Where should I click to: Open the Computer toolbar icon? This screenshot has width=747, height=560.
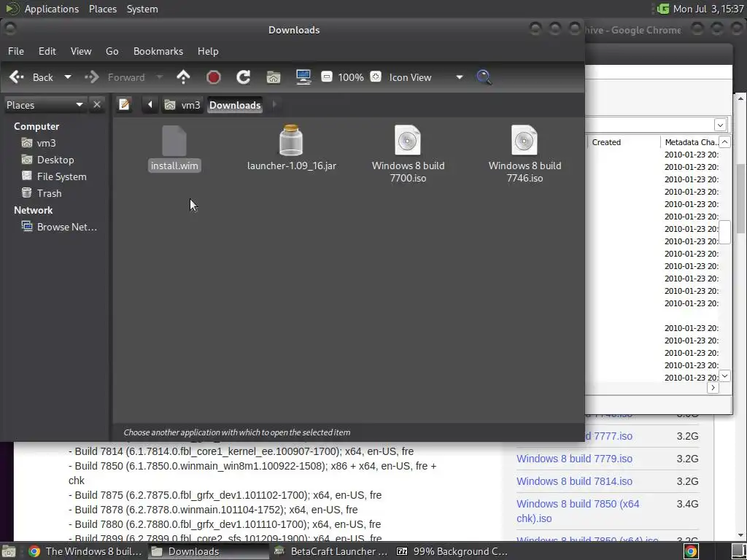(303, 77)
